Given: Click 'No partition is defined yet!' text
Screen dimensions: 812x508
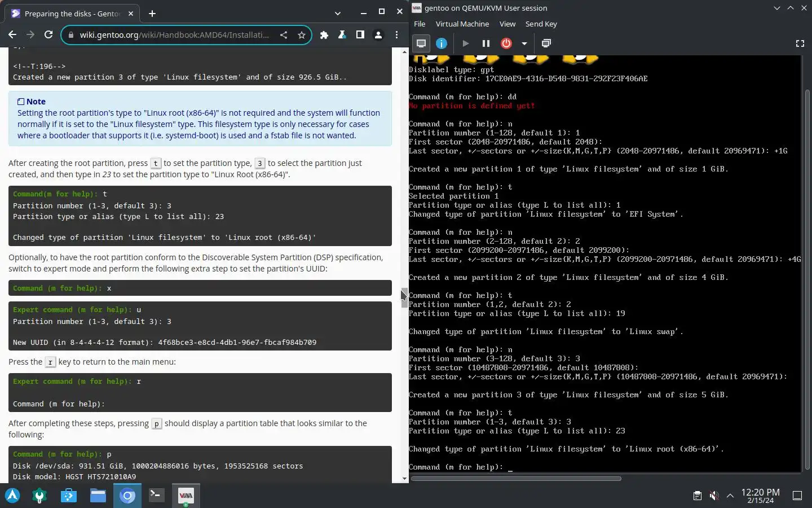Looking at the screenshot, I should click(472, 106).
